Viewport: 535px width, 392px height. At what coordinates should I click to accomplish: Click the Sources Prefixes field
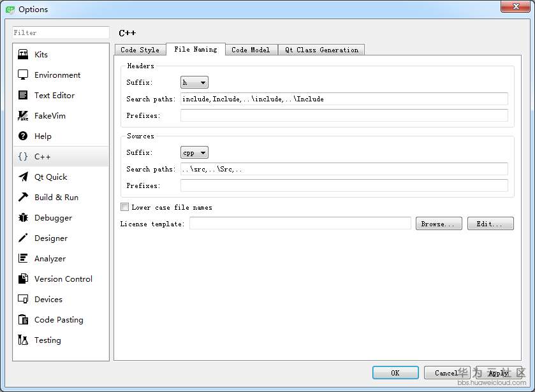[x=344, y=185]
